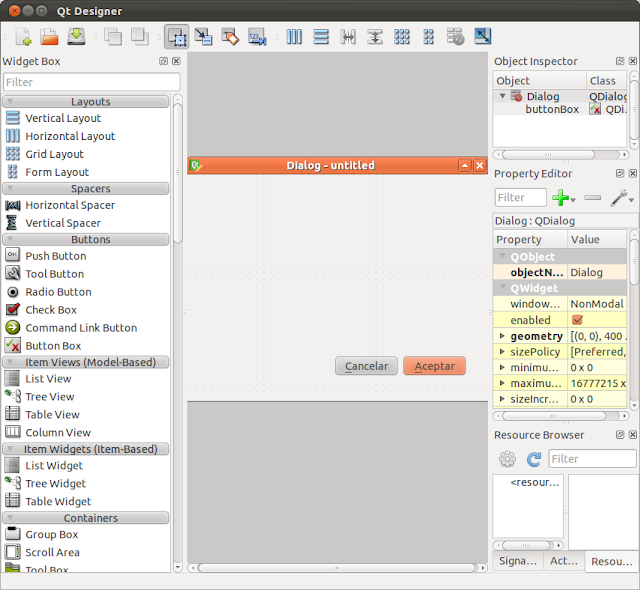Click the Cancelar button
Screen dimensions: 640x590
pos(366,366)
